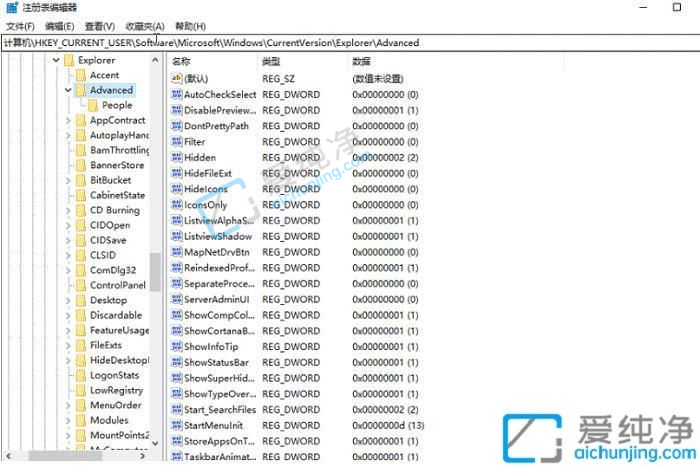Select the Modules folder icon
The image size is (700, 467).
point(81,420)
